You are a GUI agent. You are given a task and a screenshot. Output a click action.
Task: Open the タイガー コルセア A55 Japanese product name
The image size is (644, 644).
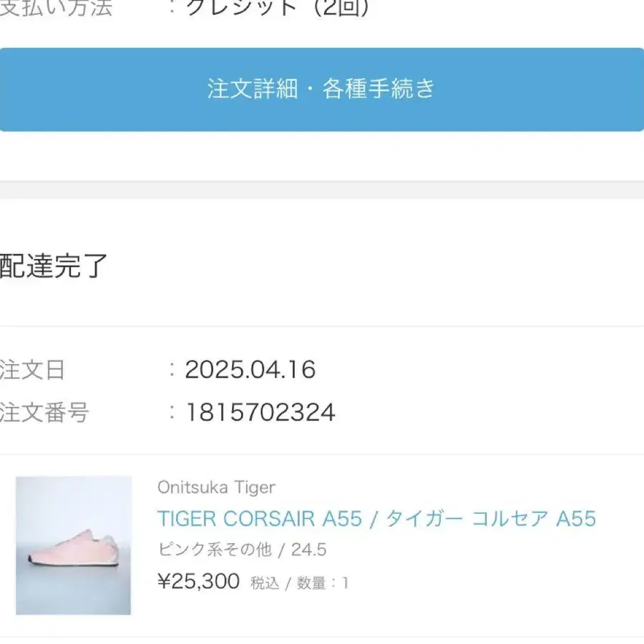tap(491, 518)
